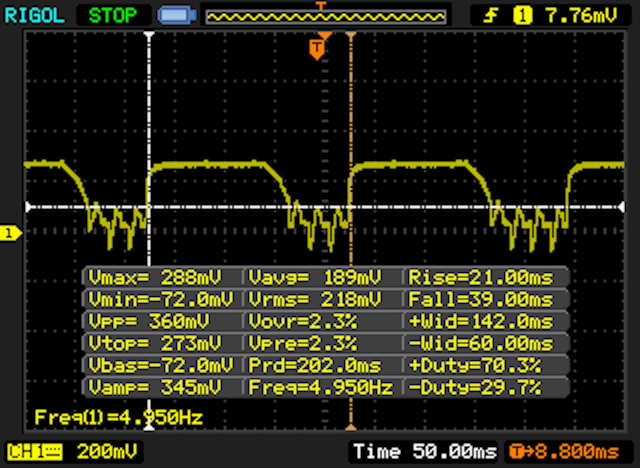Click the +Wid=142.0ms measurement
Viewport: 640px width, 468px height.
(481, 321)
